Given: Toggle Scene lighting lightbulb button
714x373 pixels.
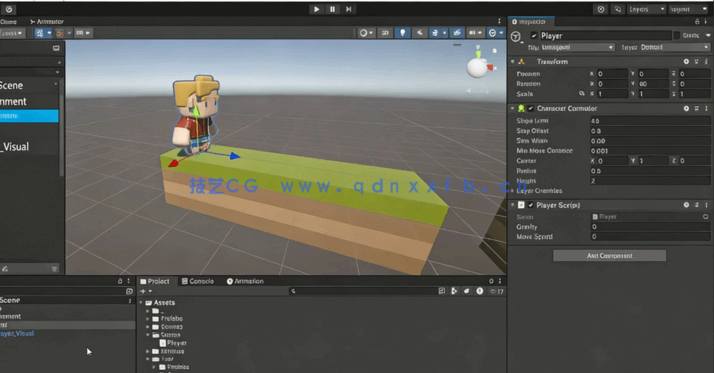Looking at the screenshot, I should [402, 33].
